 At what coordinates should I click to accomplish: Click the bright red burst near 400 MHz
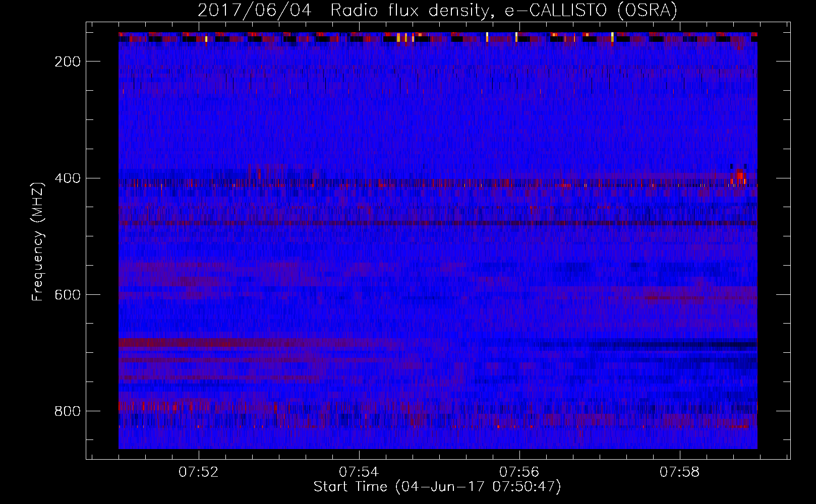pos(739,177)
